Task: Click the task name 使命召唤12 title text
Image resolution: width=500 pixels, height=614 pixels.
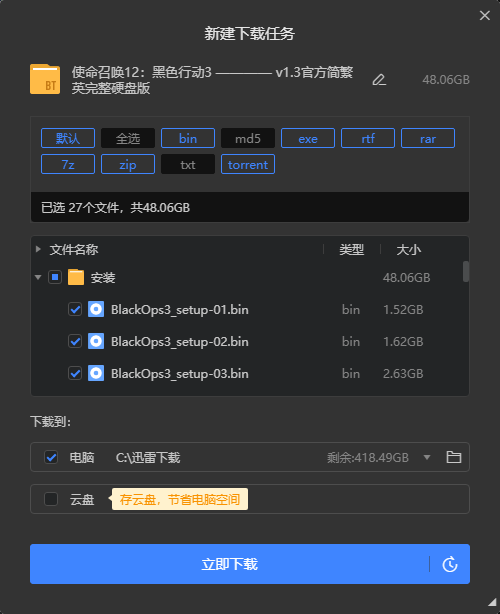Action: click(x=212, y=80)
